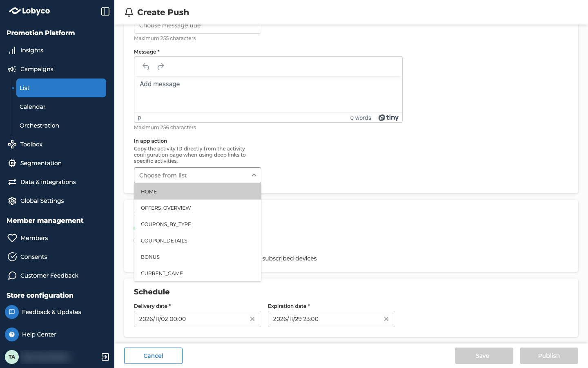Image resolution: width=588 pixels, height=368 pixels.
Task: Click the Members heart icon
Action: [12, 238]
